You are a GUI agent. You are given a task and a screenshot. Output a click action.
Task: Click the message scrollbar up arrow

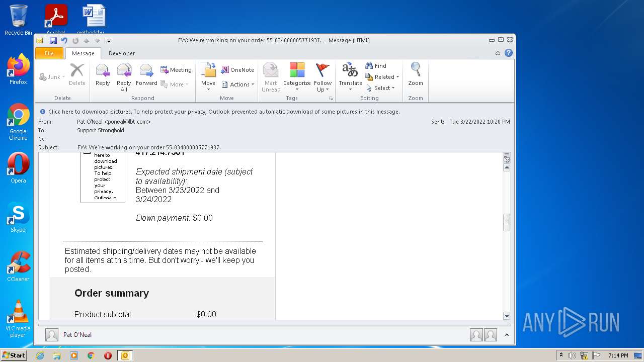[x=507, y=167]
